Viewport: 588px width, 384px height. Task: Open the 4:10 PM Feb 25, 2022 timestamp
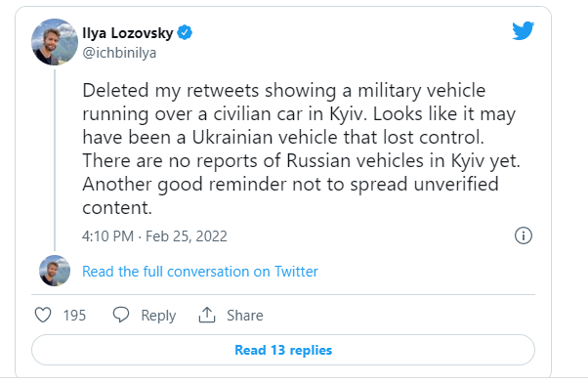point(154,236)
